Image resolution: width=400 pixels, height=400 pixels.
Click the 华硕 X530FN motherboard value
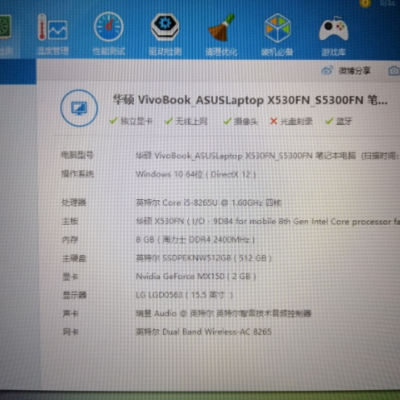(x=268, y=221)
